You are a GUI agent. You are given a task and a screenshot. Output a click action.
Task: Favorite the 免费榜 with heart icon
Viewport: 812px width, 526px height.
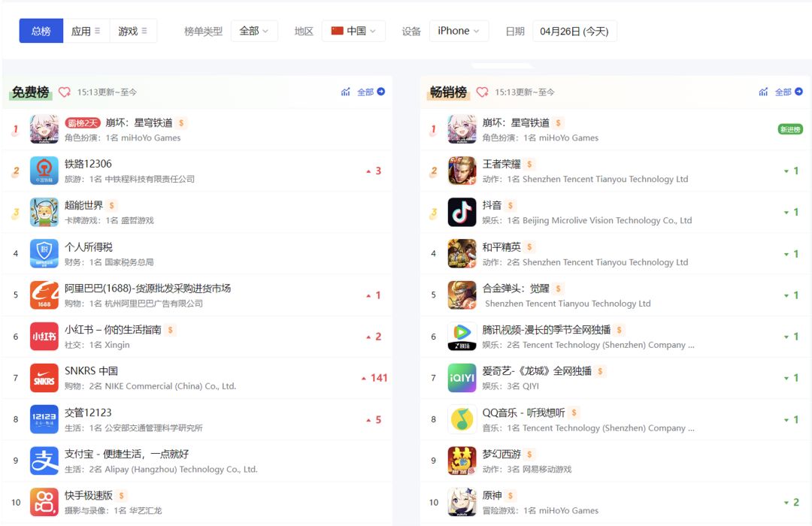pyautogui.click(x=64, y=92)
